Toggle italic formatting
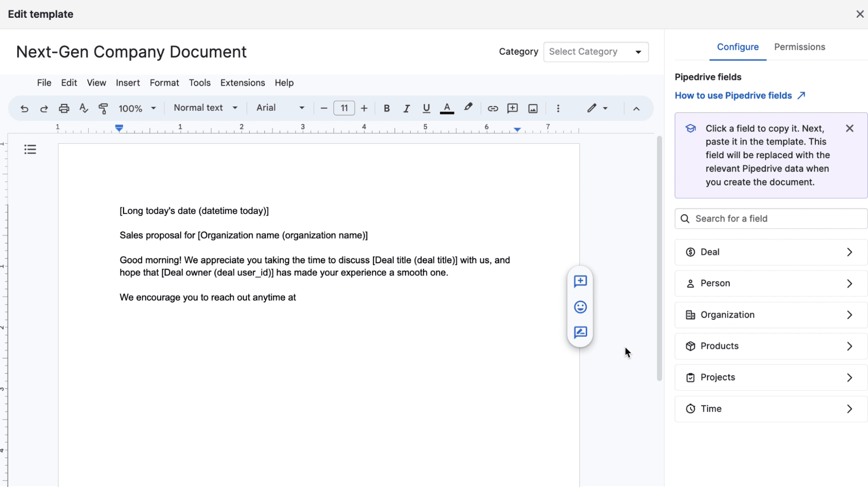This screenshot has height=487, width=868. [x=406, y=108]
